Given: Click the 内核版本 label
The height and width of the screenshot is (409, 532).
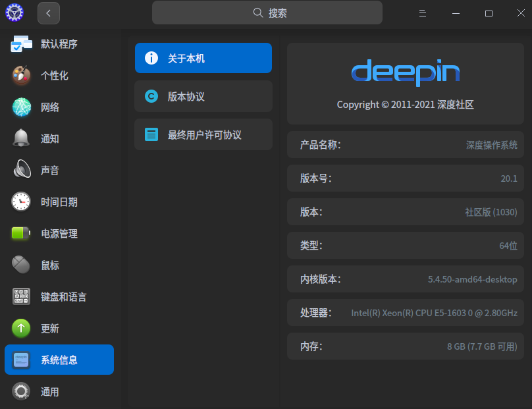Looking at the screenshot, I should click(320, 279).
